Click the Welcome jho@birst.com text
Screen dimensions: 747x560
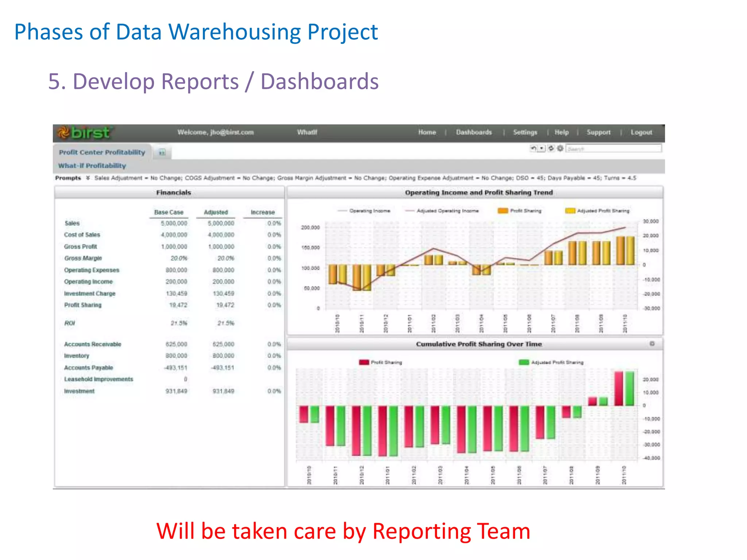215,132
